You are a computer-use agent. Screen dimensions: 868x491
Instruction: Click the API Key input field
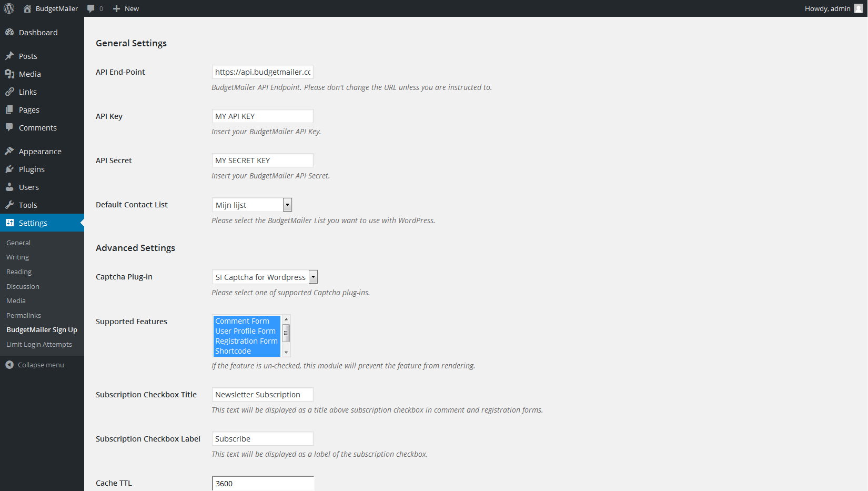(263, 116)
